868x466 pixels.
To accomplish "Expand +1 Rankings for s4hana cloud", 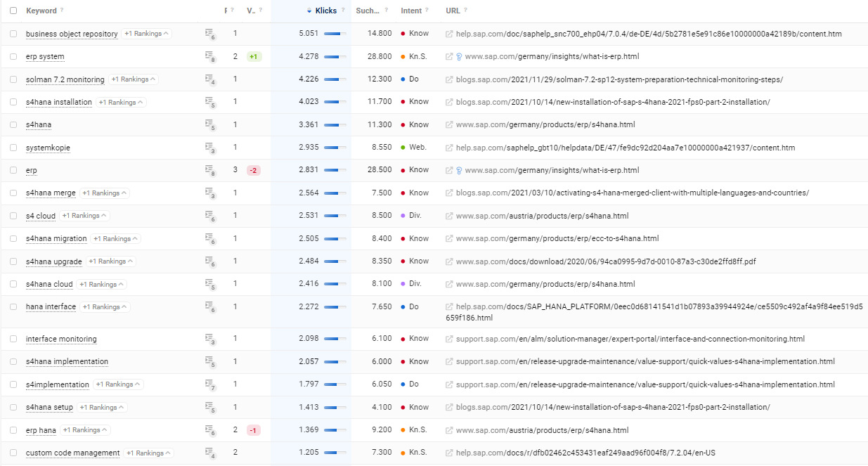I will 102,284.
